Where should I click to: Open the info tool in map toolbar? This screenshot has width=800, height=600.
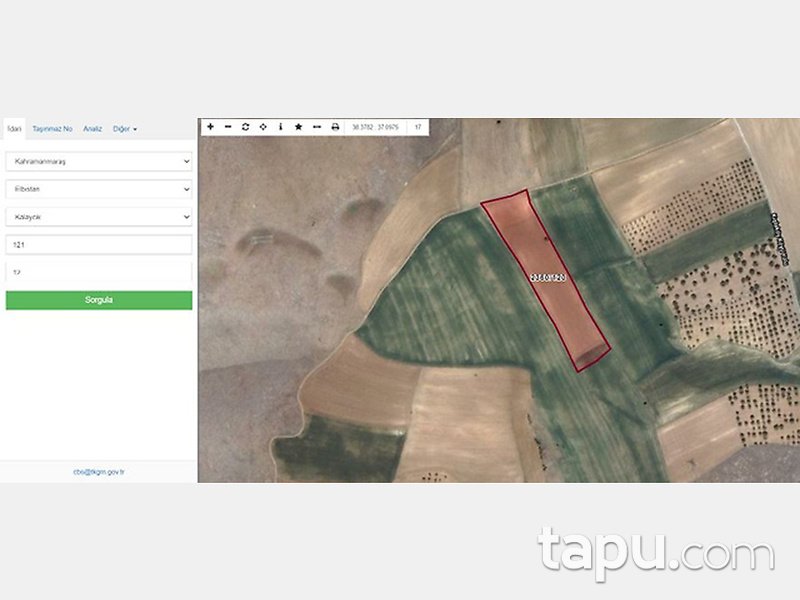(281, 127)
